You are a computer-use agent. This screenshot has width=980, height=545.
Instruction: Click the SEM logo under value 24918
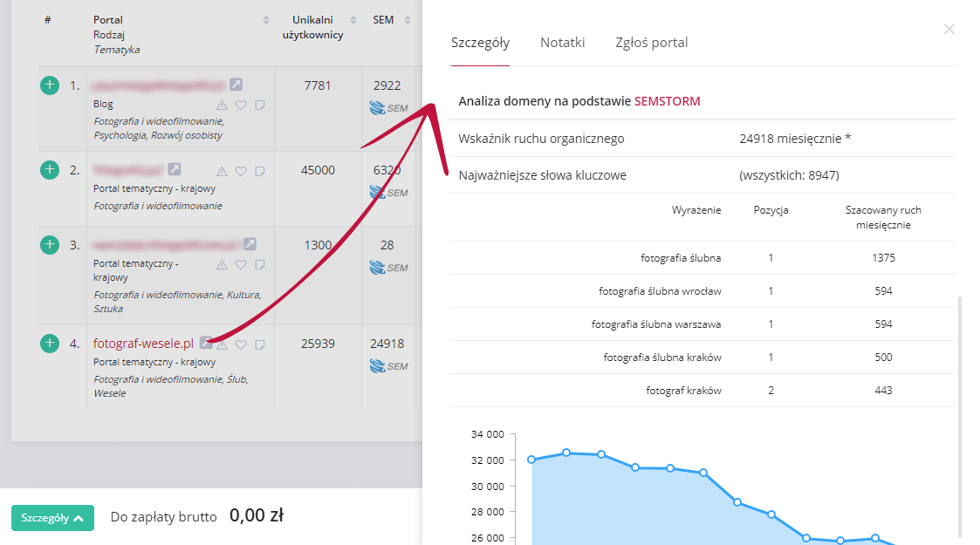coord(388,366)
